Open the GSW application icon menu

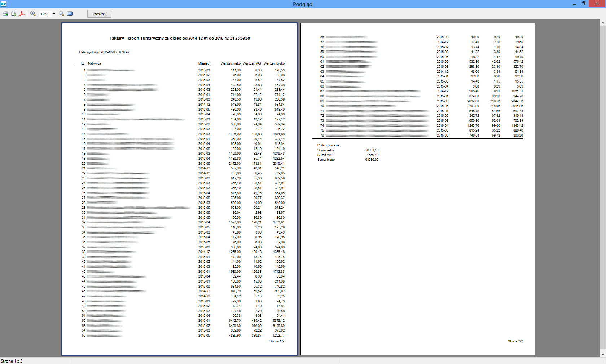pos(4,4)
